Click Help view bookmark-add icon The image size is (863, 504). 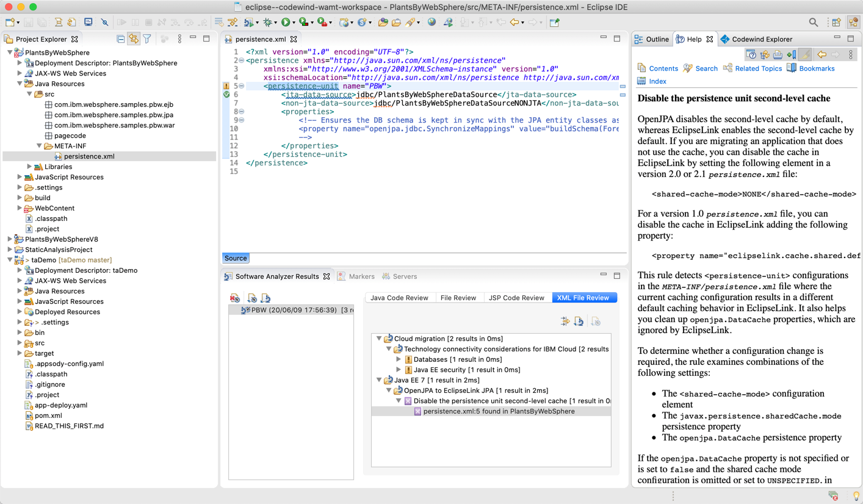(791, 55)
